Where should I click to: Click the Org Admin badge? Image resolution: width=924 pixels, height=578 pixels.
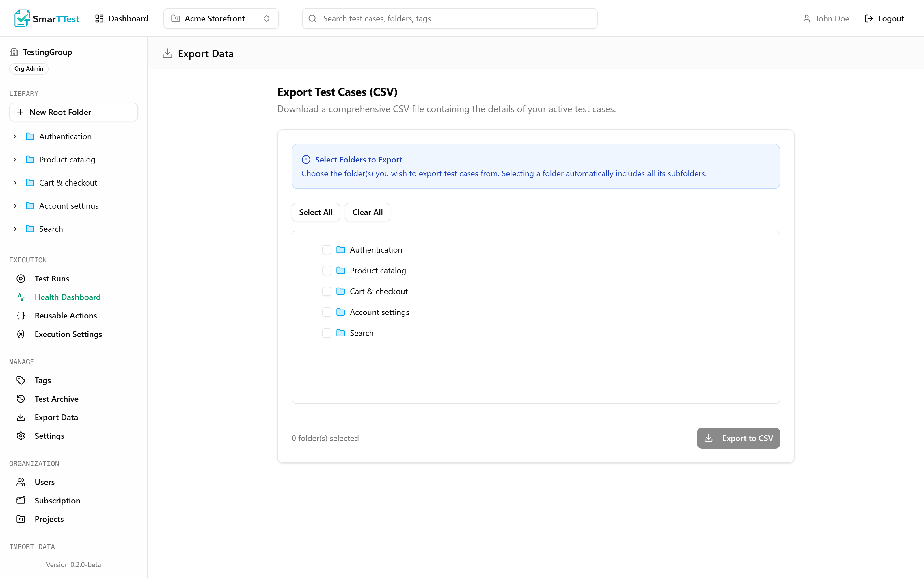click(29, 68)
